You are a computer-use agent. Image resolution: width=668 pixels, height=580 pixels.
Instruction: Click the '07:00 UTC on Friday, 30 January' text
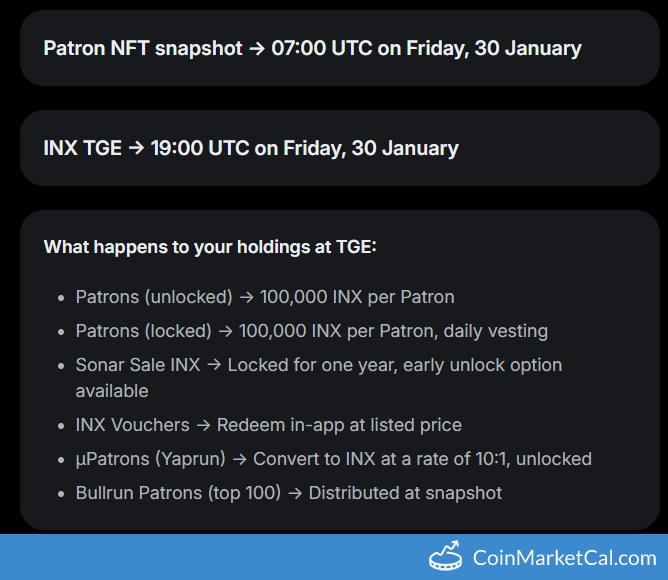[x=426, y=48]
